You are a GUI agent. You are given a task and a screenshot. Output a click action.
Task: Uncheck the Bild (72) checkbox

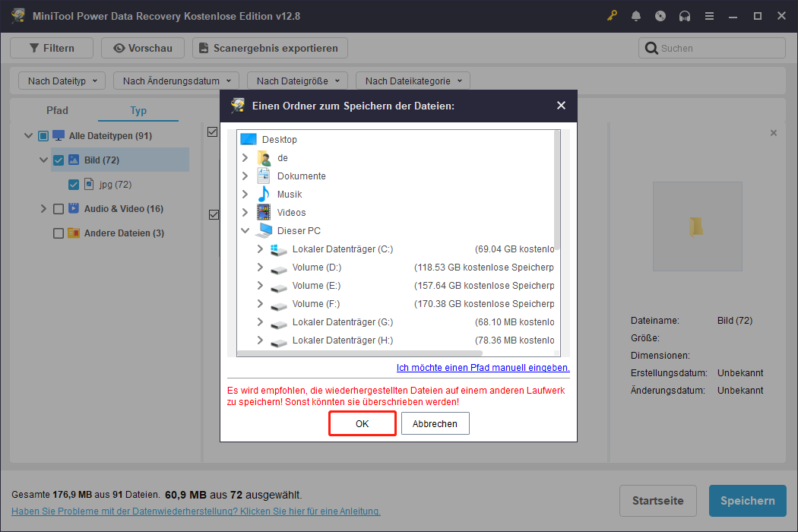pyautogui.click(x=59, y=160)
